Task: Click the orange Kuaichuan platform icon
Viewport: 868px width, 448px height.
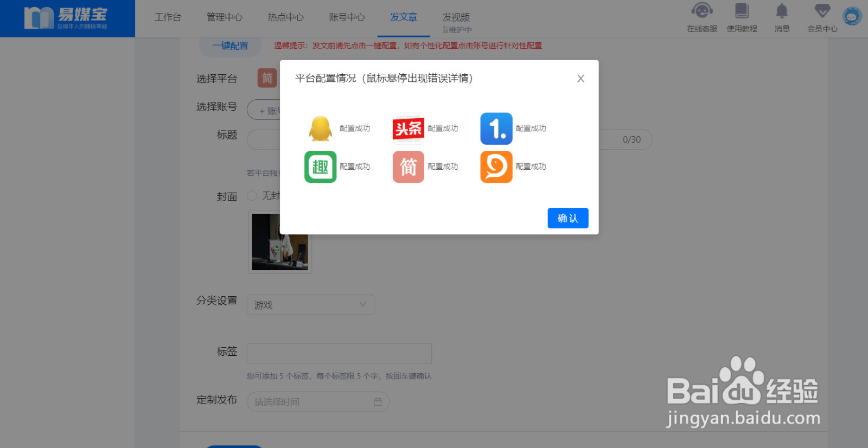Action: point(496,167)
